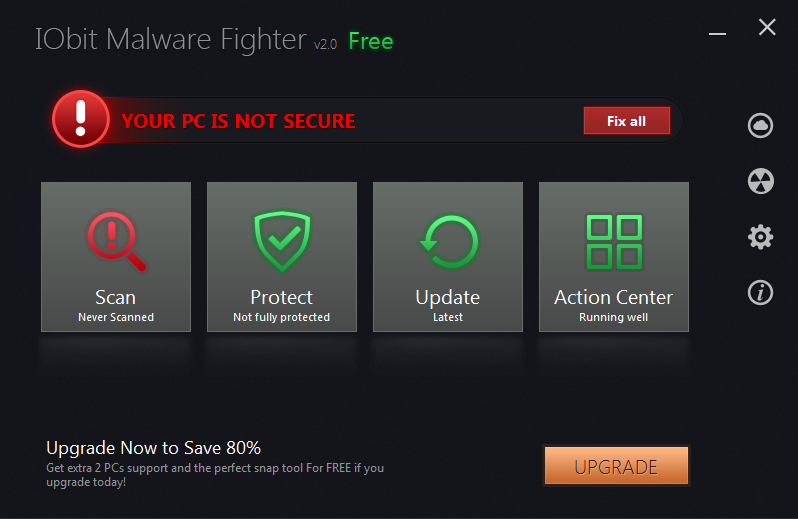Click the orange UPGRADE button
Screen dimensions: 798x519
click(x=616, y=466)
